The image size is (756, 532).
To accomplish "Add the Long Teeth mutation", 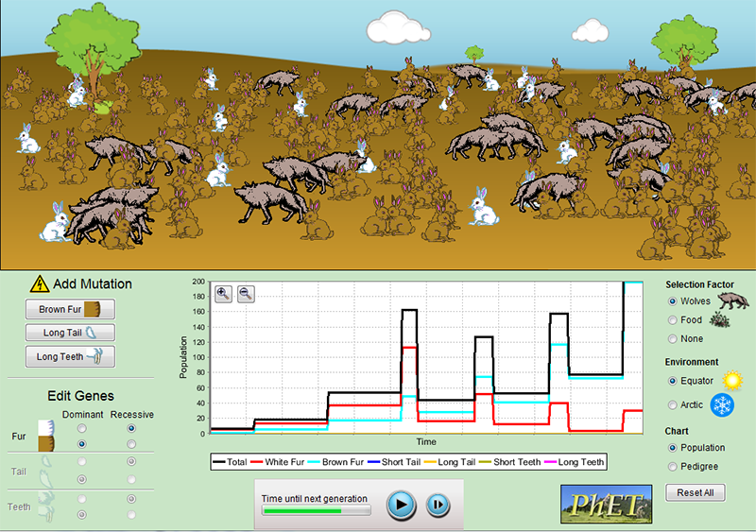I will (x=70, y=356).
